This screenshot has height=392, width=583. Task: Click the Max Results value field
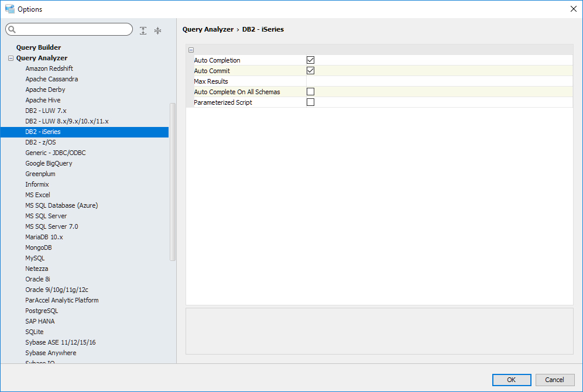click(439, 81)
